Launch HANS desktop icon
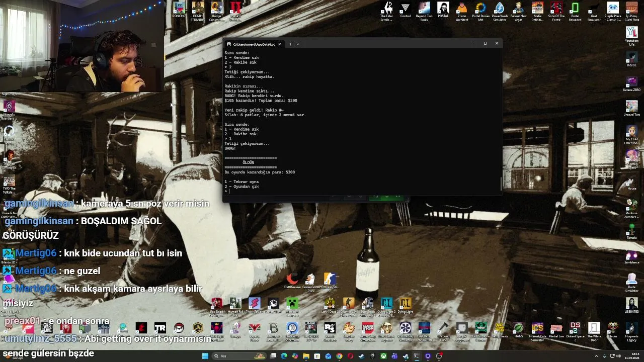Image resolution: width=644 pixels, height=362 pixels. [x=518, y=330]
